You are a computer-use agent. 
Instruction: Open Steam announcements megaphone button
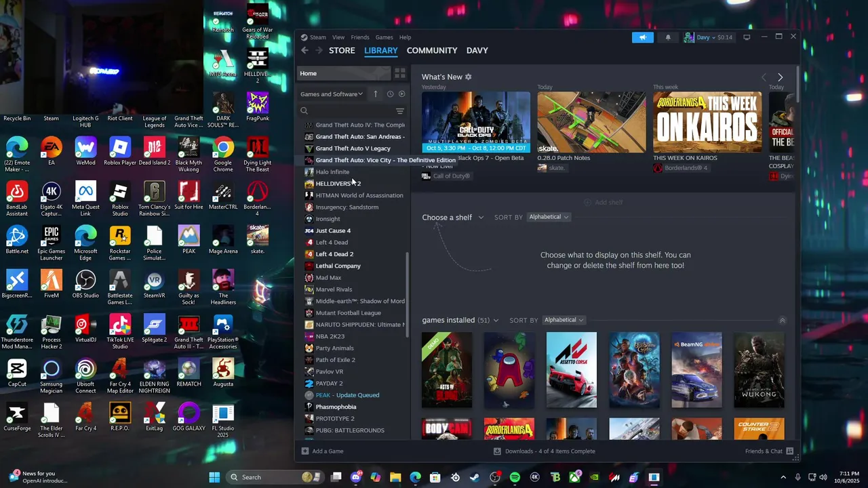(x=643, y=37)
